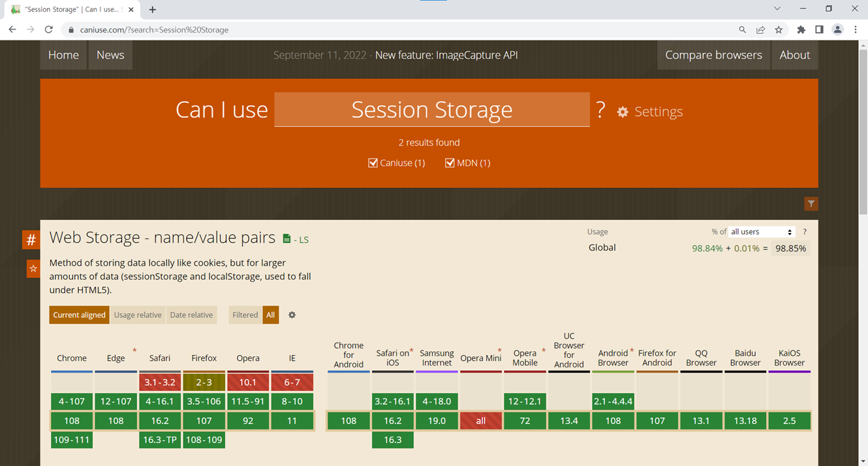Open the About page
The height and width of the screenshot is (466, 868).
pos(794,55)
